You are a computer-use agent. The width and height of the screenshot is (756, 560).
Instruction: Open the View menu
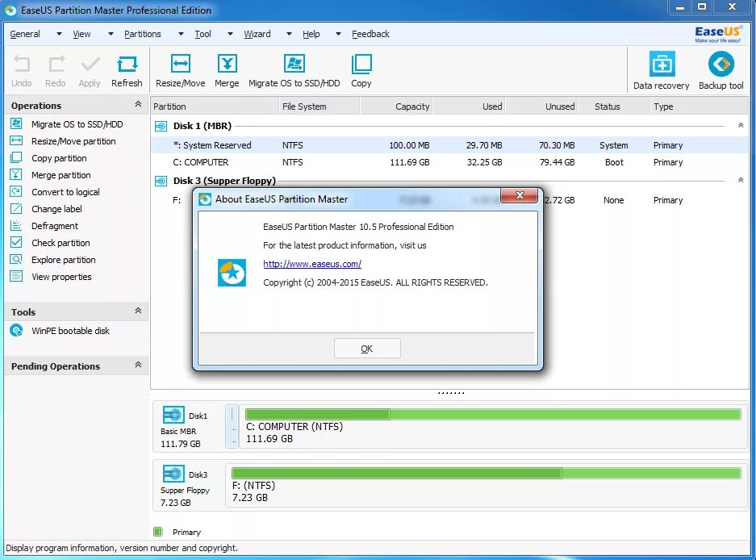click(81, 34)
